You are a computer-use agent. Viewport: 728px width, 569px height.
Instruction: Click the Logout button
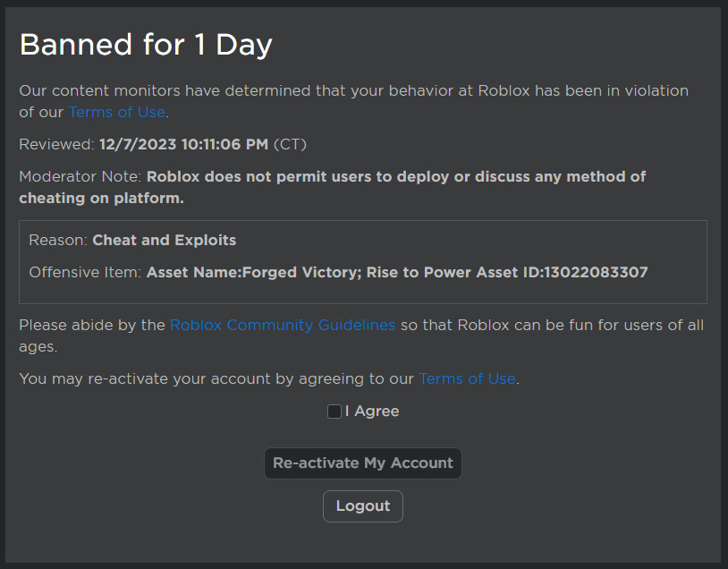362,505
